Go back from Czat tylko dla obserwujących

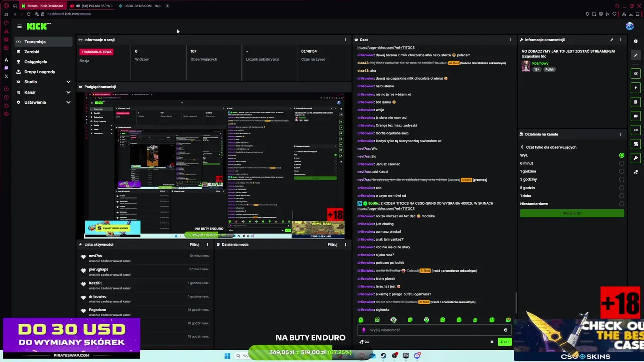pos(522,147)
